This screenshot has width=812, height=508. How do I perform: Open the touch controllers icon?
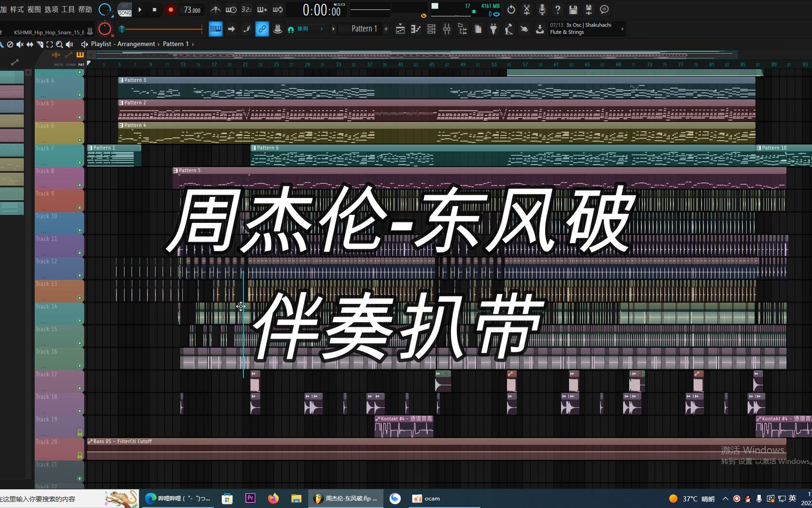click(x=524, y=29)
